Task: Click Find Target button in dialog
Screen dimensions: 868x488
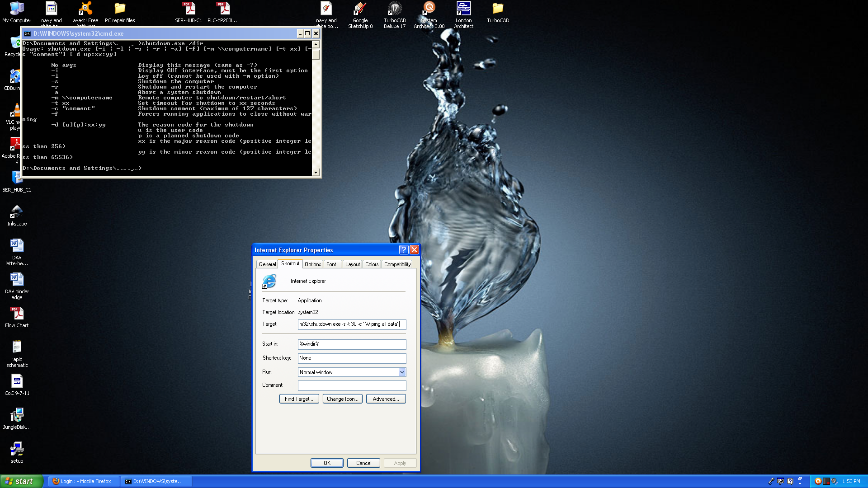Action: [x=299, y=399]
